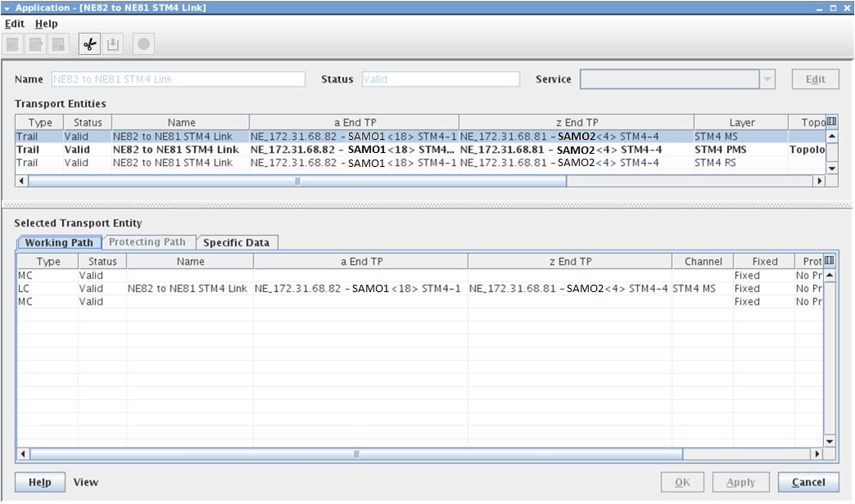Image resolution: width=855 pixels, height=504 pixels.
Task: Open column chooser icon in Transport Entities table
Action: pos(831,122)
